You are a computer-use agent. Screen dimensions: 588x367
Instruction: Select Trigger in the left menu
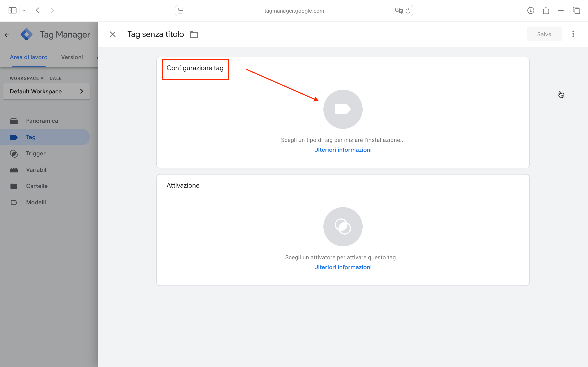36,153
